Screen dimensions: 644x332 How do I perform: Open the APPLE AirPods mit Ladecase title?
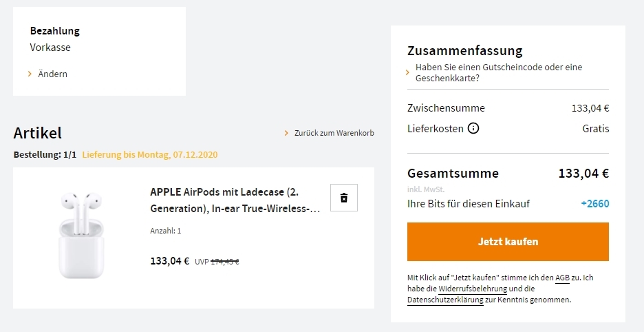(235, 200)
